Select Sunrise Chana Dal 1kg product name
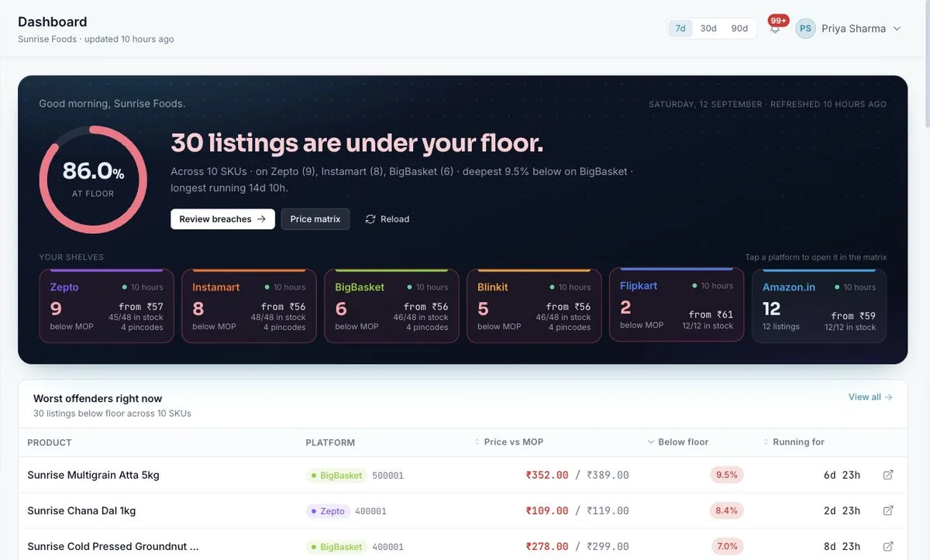 pyautogui.click(x=81, y=510)
